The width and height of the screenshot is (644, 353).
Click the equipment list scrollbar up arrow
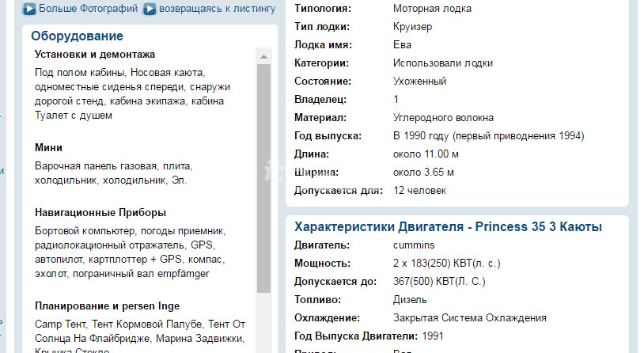tap(264, 55)
